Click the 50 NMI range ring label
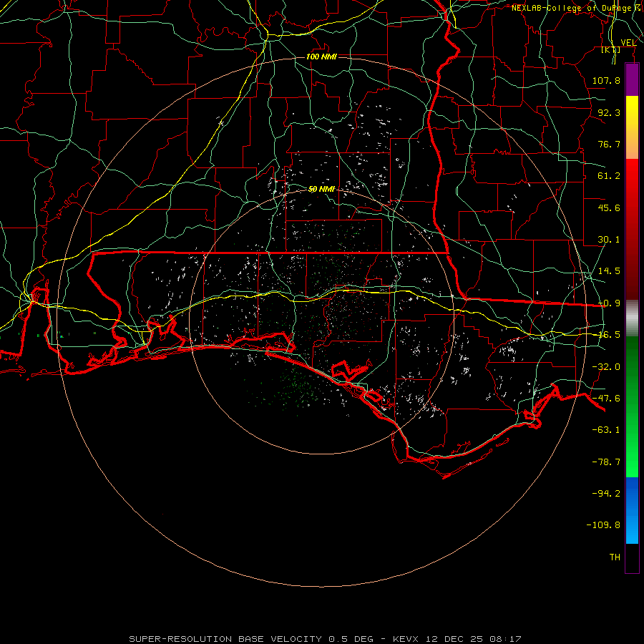 click(321, 189)
